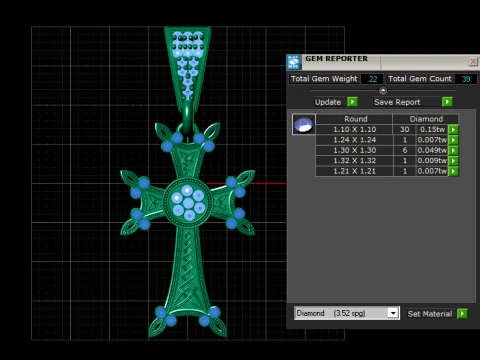Image resolution: width=480 pixels, height=360 pixels.
Task: Click the center gem cluster on the cross
Action: [188, 203]
